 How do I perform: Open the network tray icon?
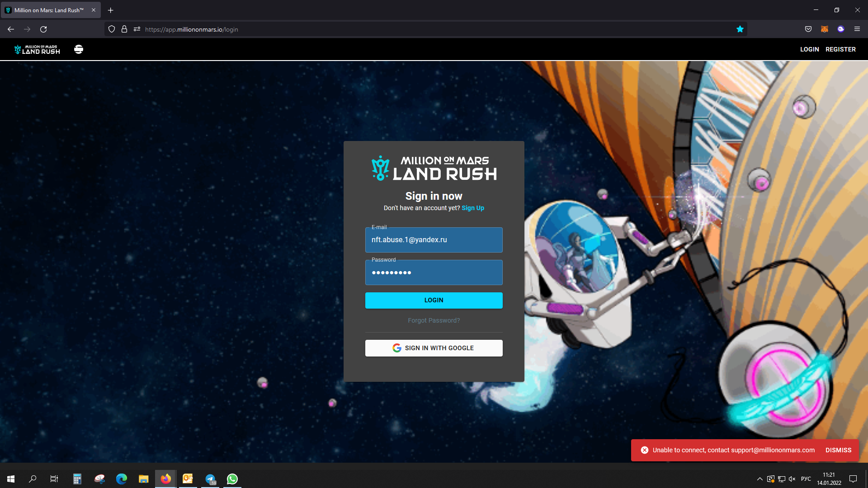click(x=782, y=479)
